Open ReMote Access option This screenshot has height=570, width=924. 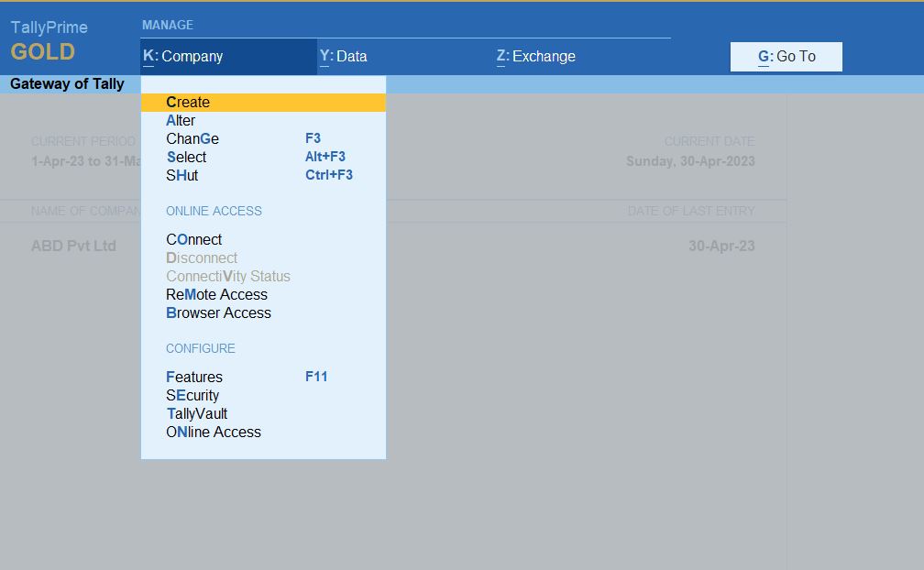tap(216, 295)
